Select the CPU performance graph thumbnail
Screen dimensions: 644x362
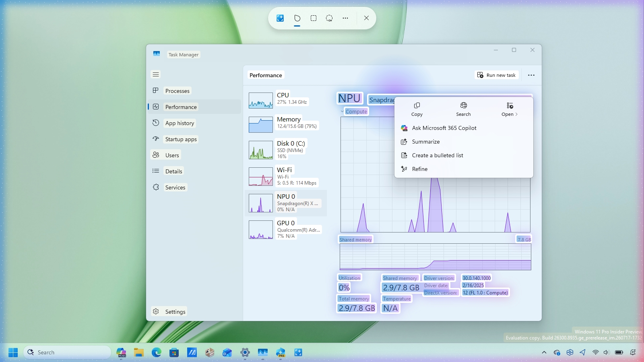pyautogui.click(x=261, y=101)
